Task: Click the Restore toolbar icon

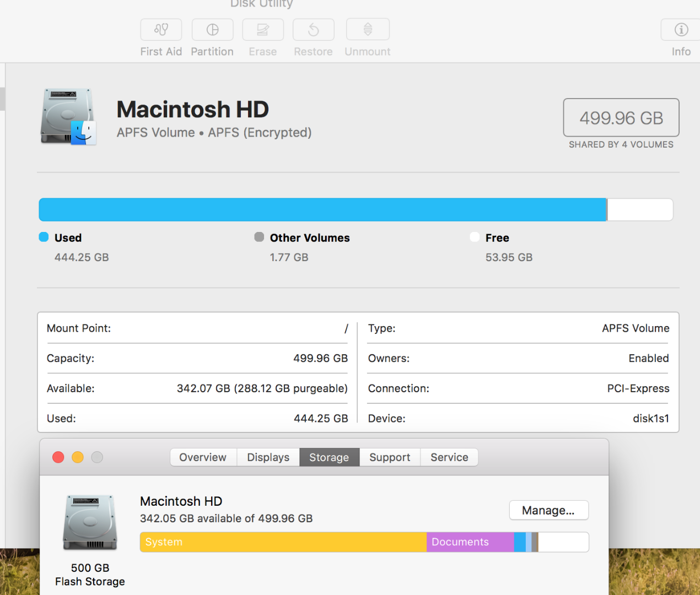Action: tap(313, 30)
